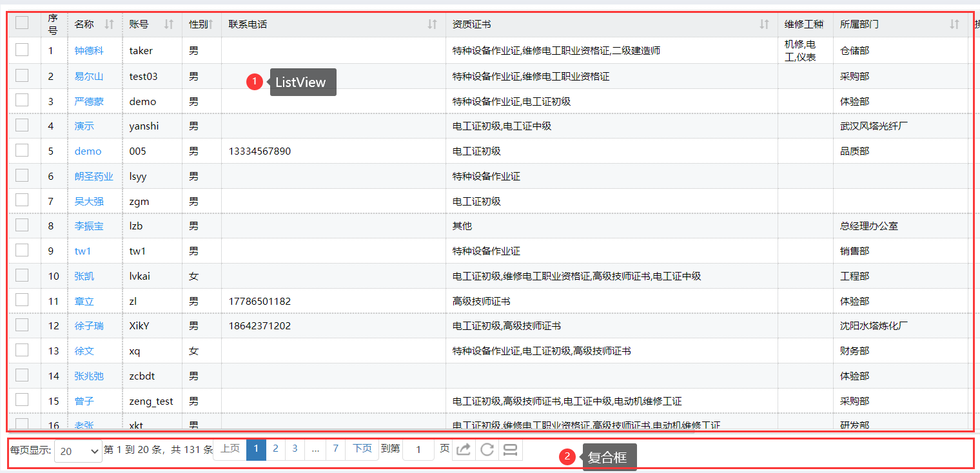This screenshot has width=980, height=473.
Task: Check the row for 严德蒙
Action: coord(22,100)
